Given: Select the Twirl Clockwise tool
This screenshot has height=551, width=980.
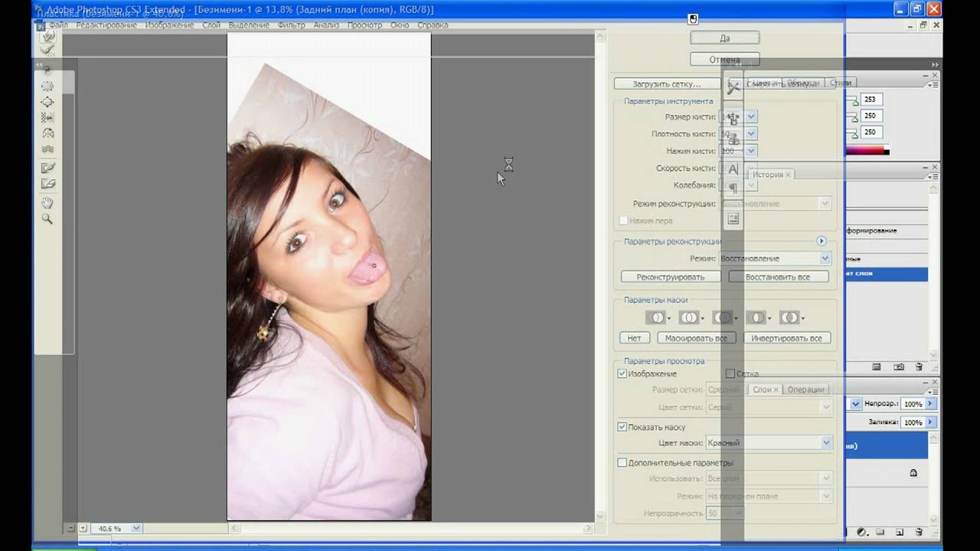Looking at the screenshot, I should [x=47, y=70].
